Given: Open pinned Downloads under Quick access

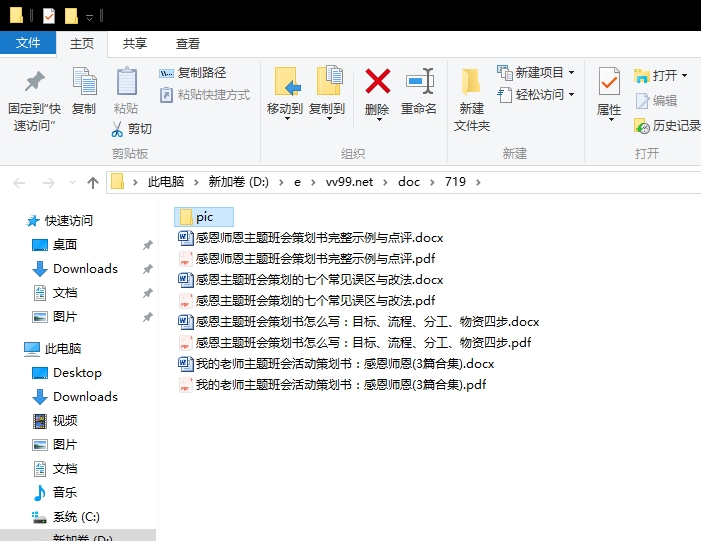Looking at the screenshot, I should click(x=75, y=269).
